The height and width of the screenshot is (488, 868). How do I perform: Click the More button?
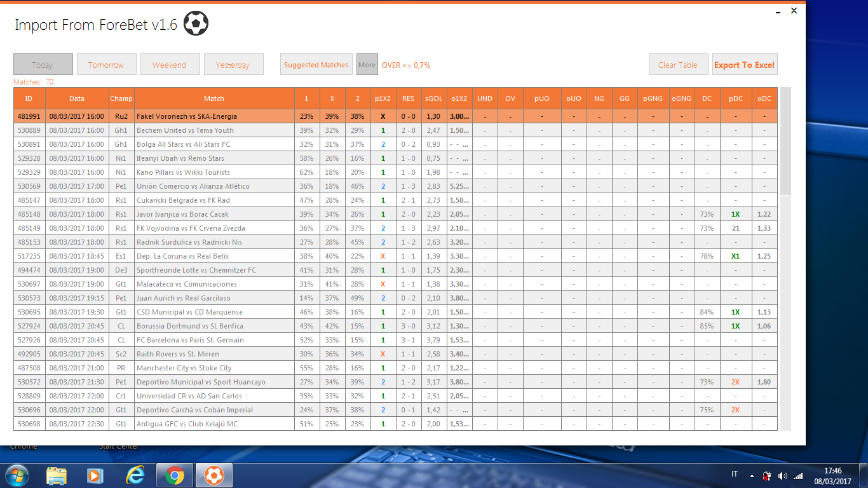[367, 64]
